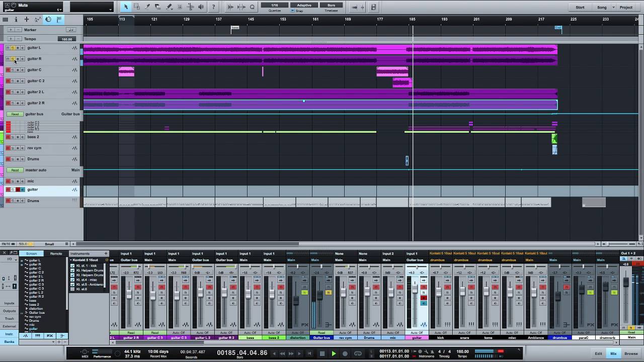Select the Bend tool

pos(190,7)
